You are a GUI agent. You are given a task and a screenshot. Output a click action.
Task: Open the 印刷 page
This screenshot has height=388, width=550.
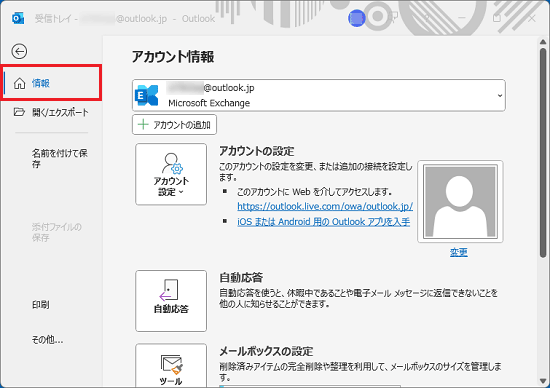pos(41,305)
